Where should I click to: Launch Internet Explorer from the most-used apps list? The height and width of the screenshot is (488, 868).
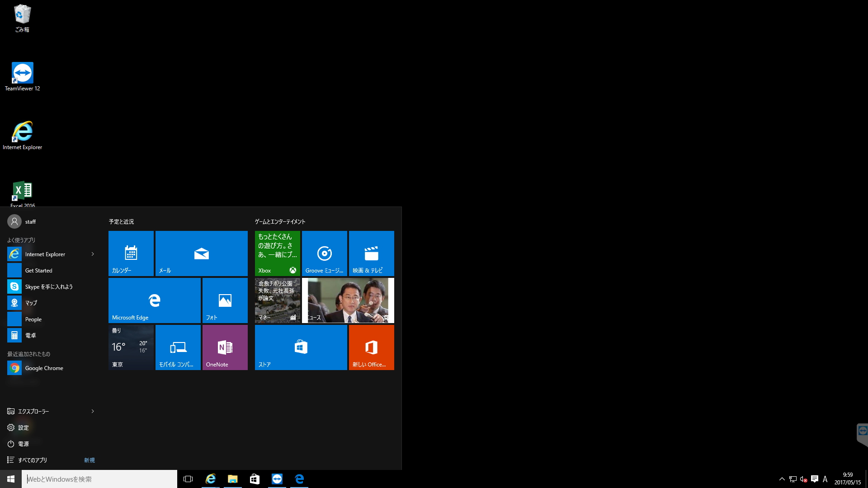click(51, 254)
